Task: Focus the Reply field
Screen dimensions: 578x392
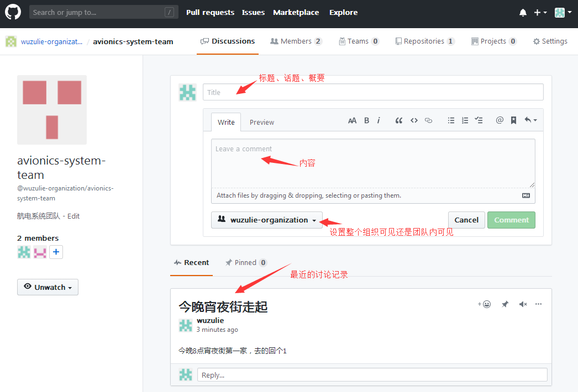Action: click(x=372, y=375)
